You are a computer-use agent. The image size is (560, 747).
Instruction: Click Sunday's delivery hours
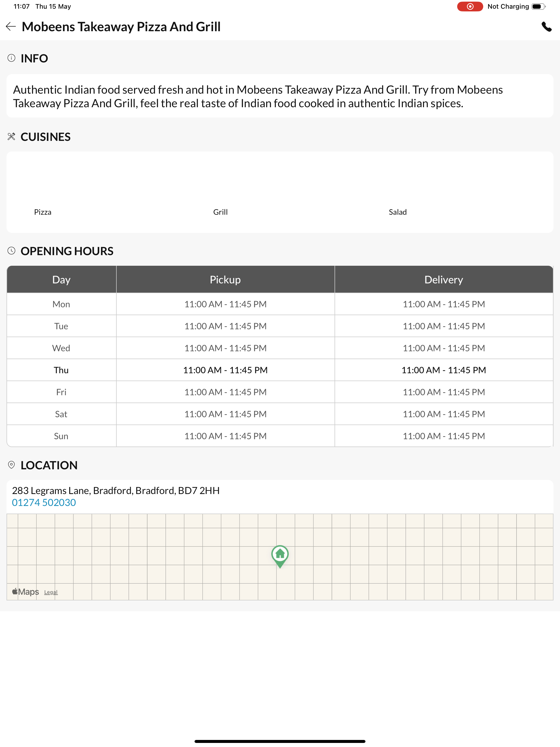(444, 436)
